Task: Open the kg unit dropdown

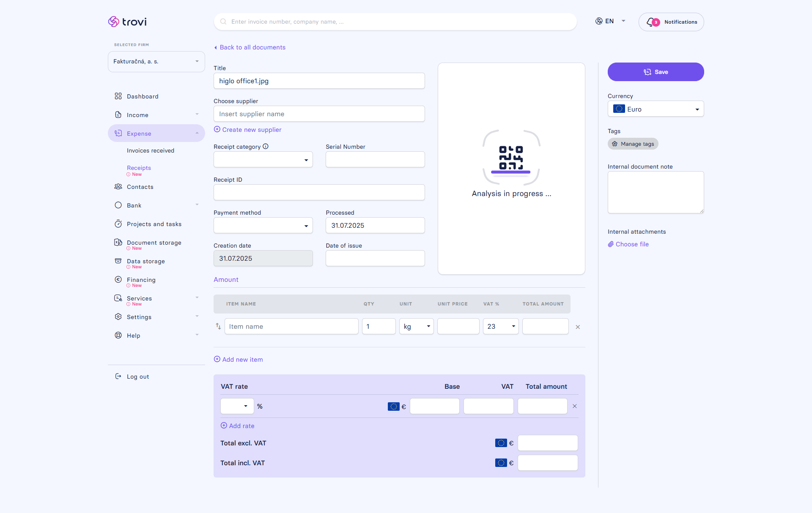Action: (x=417, y=326)
